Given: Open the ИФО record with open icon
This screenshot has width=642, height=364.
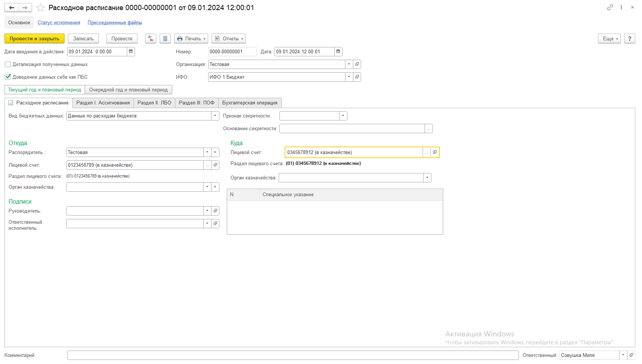Looking at the screenshot, I should point(357,77).
